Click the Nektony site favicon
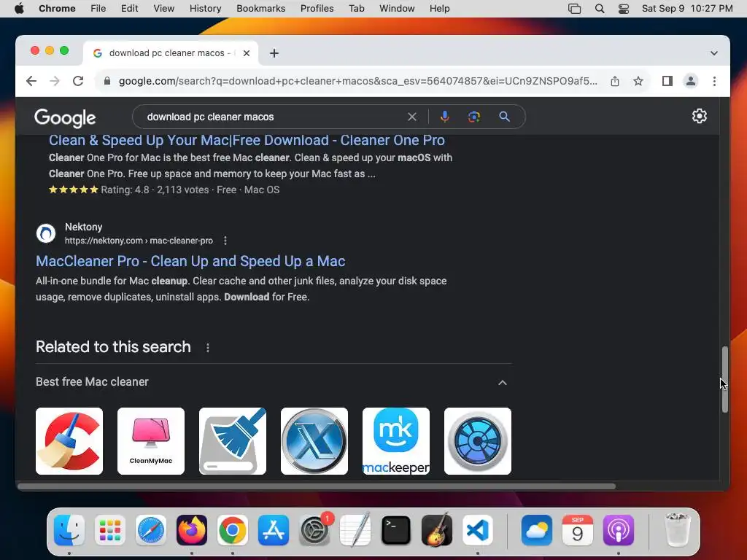 46,233
